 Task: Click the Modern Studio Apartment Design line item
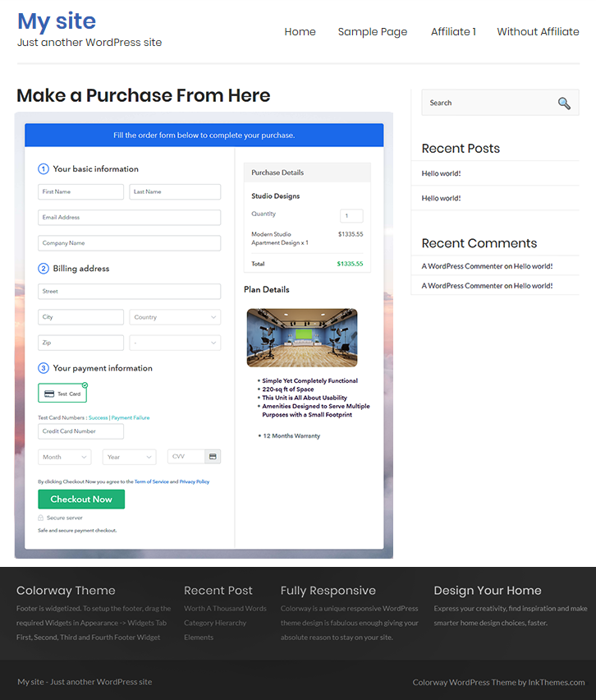point(280,238)
